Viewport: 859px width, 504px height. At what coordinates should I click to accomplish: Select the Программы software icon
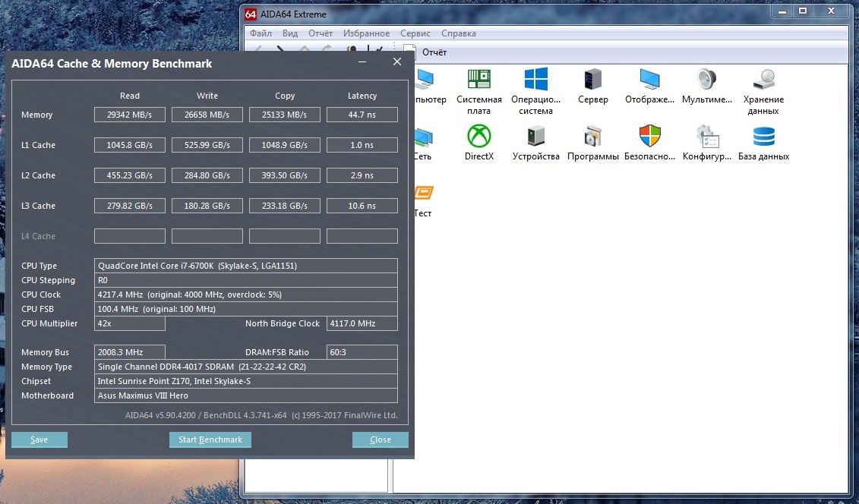(592, 136)
